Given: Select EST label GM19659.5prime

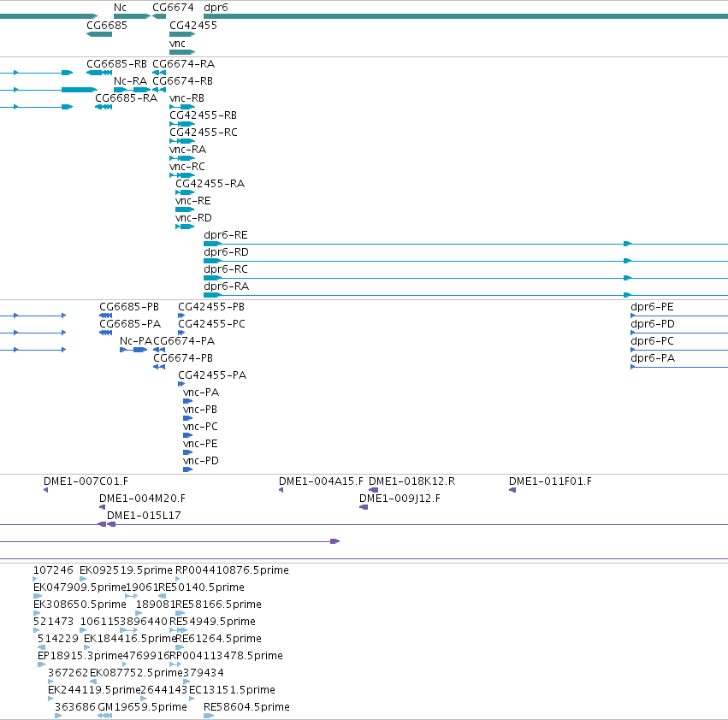Looking at the screenshot, I should tap(143, 707).
